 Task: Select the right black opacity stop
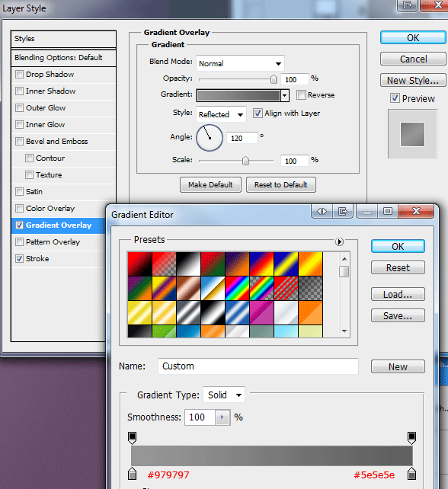412,438
